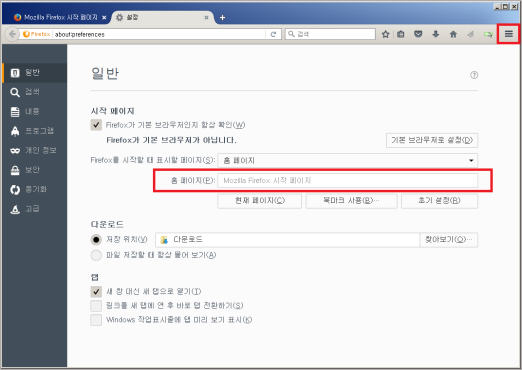The height and width of the screenshot is (370, 522).
Task: Toggle switch to new tab immediately checkbox
Action: 96,306
